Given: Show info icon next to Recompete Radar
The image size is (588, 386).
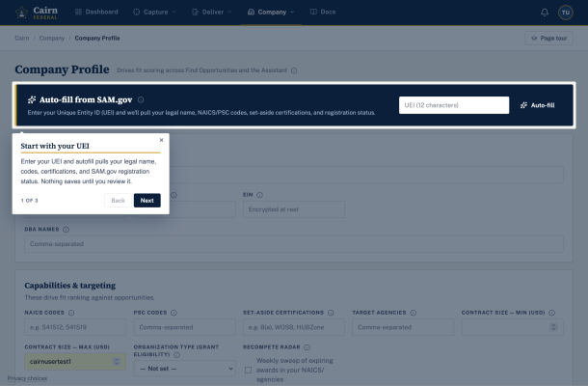Looking at the screenshot, I should click(307, 347).
